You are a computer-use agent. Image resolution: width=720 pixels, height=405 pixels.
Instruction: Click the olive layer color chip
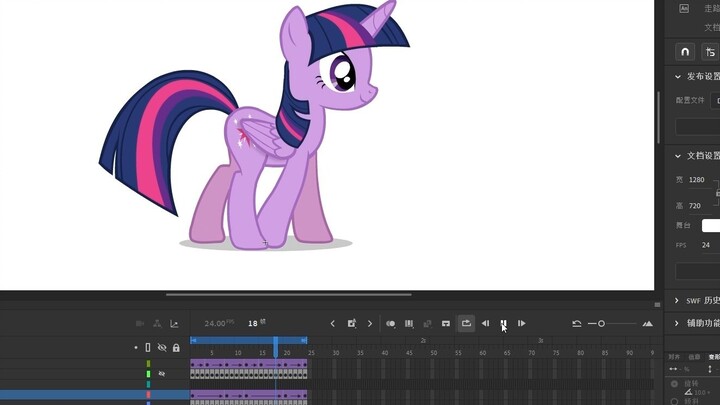pos(148,364)
